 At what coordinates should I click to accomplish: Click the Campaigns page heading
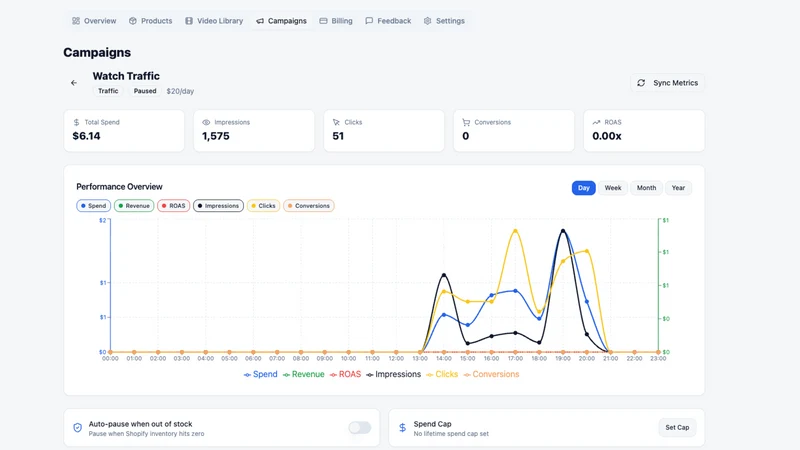click(x=97, y=53)
